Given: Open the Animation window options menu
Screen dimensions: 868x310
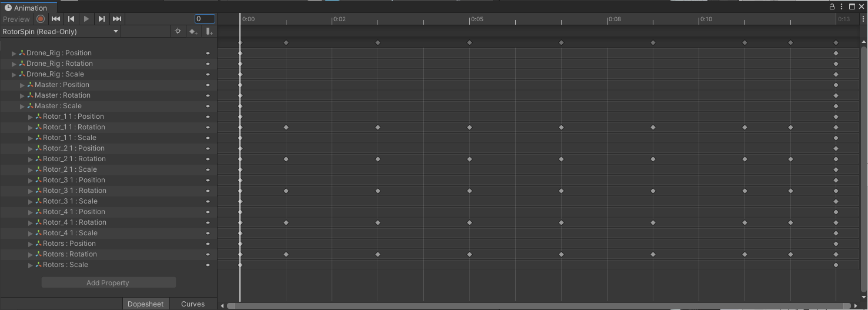Looking at the screenshot, I should (842, 6).
